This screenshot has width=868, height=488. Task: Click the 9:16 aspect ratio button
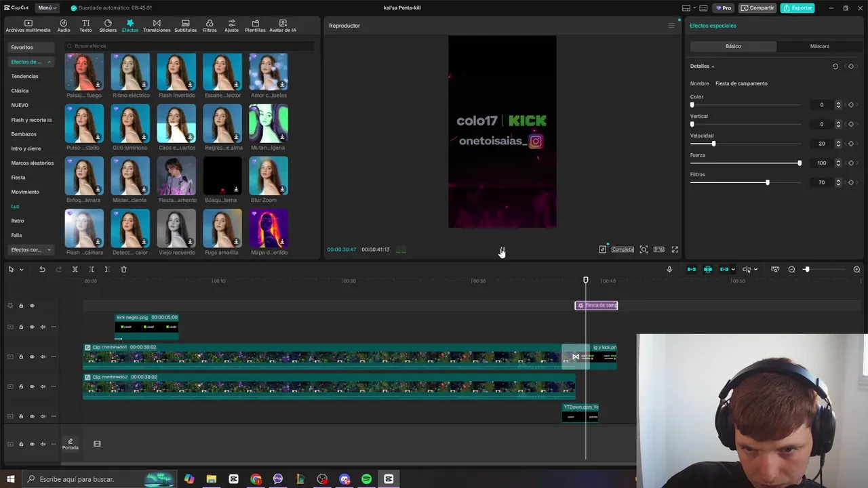point(658,249)
